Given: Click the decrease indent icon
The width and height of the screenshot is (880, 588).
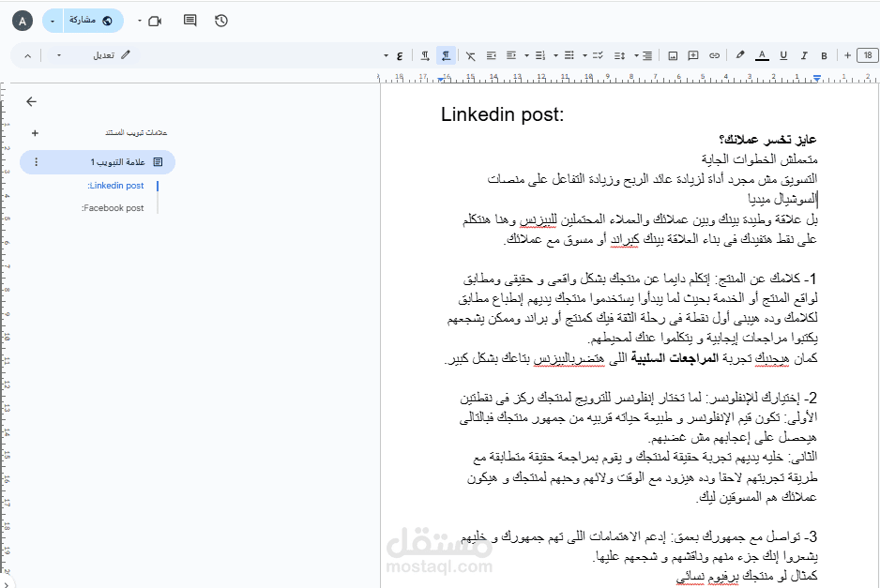Looking at the screenshot, I should [511, 55].
